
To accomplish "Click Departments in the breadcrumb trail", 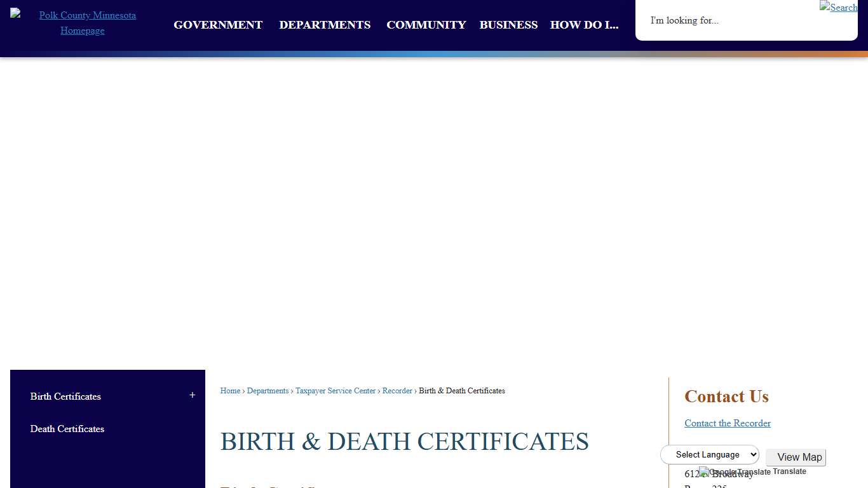I will click(x=268, y=391).
